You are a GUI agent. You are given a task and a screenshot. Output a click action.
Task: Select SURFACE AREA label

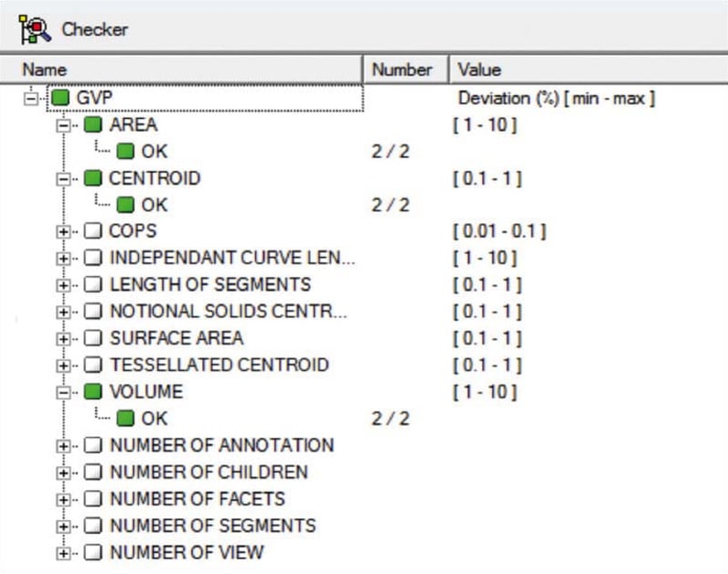tap(177, 338)
